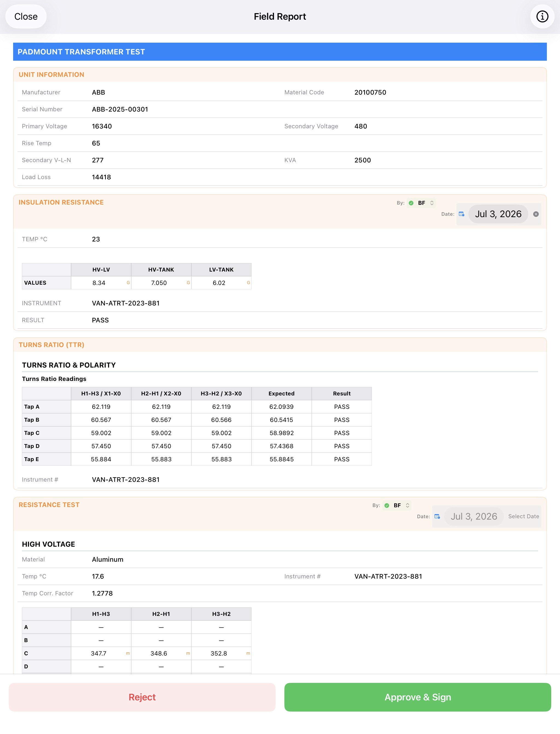Open the Resistance Test date calendar icon
Screen dimensions: 560x734
point(437,516)
